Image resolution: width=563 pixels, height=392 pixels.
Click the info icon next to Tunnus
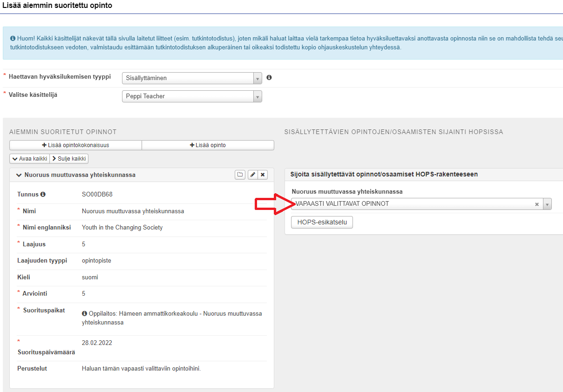[x=43, y=194]
